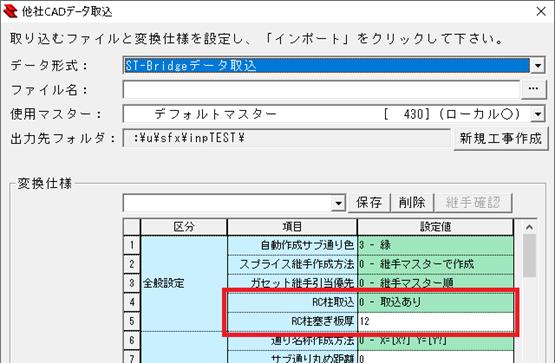
Task: Select the '0 - 取込あり' value cell
Action: pos(435,302)
